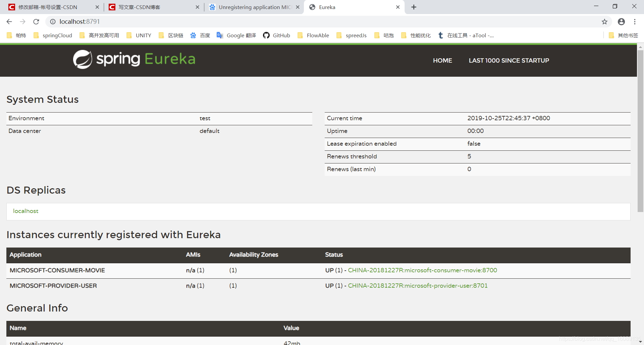Image resolution: width=644 pixels, height=345 pixels.
Task: Open a new browser tab
Action: coord(414,7)
